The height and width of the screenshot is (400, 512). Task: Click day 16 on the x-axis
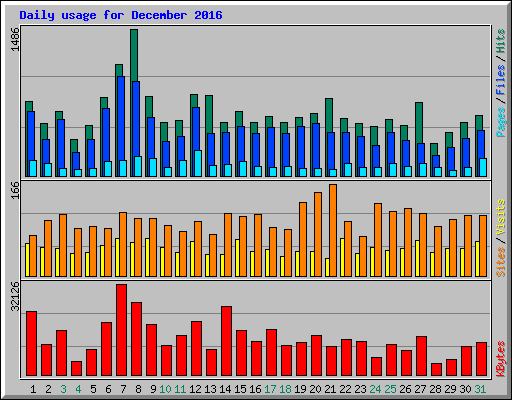point(255,389)
